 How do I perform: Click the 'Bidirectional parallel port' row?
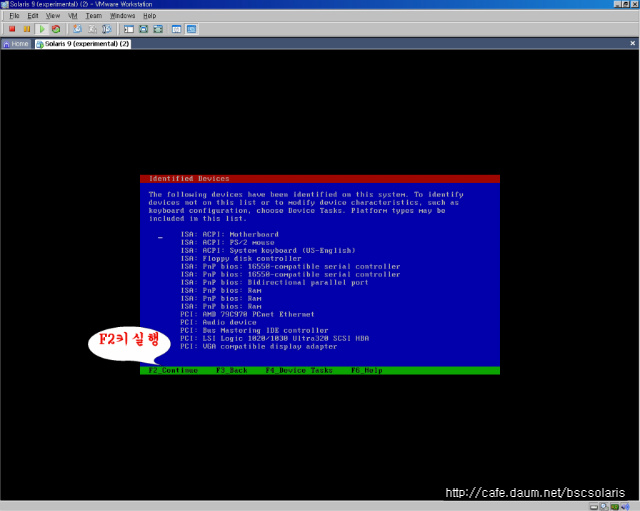[274, 282]
